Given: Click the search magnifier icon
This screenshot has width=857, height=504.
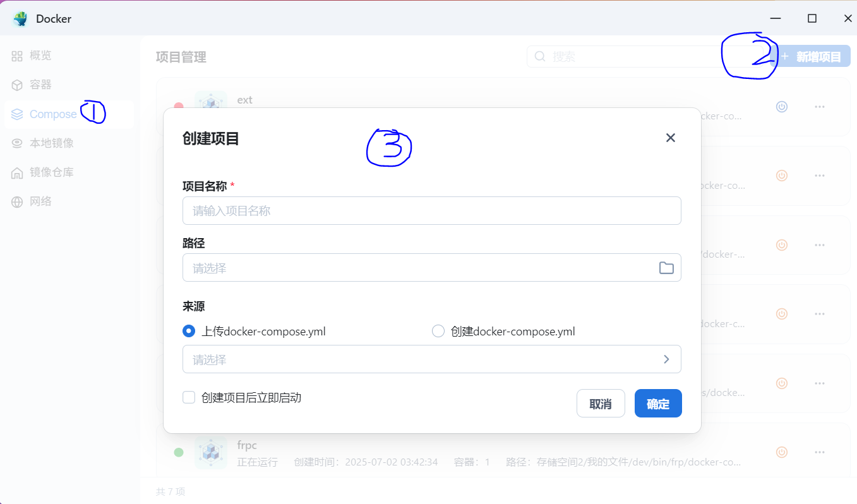Looking at the screenshot, I should pos(540,56).
